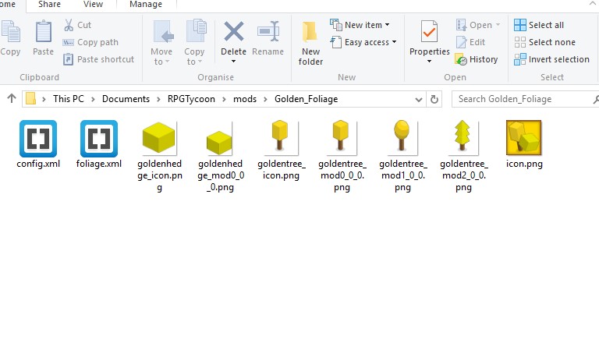Click the Edit command
Screen dimensions: 599x364
tap(470, 42)
